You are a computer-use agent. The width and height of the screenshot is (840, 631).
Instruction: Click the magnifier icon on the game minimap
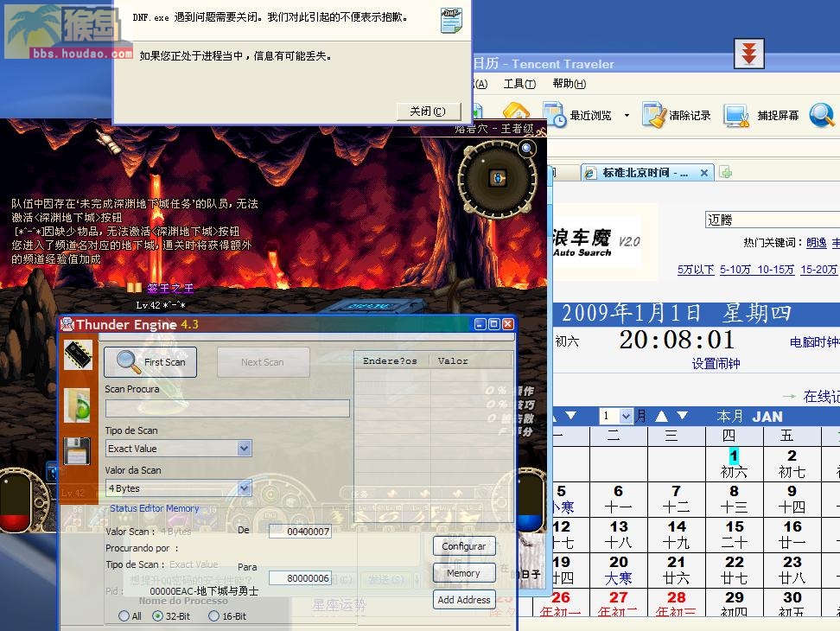(x=527, y=149)
